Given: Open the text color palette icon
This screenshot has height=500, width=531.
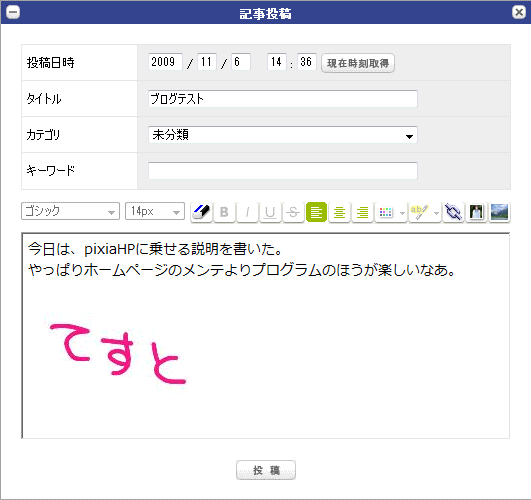Looking at the screenshot, I should [386, 212].
